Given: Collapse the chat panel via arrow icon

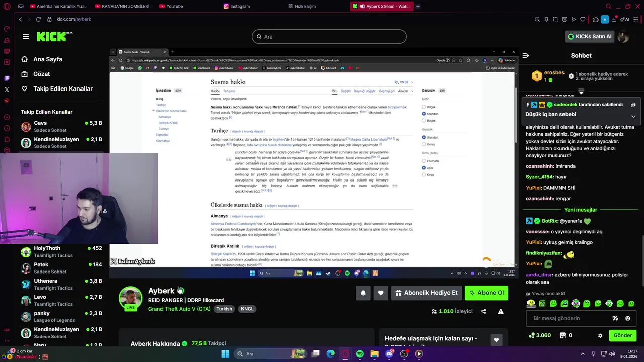Looking at the screenshot, I should (x=526, y=56).
